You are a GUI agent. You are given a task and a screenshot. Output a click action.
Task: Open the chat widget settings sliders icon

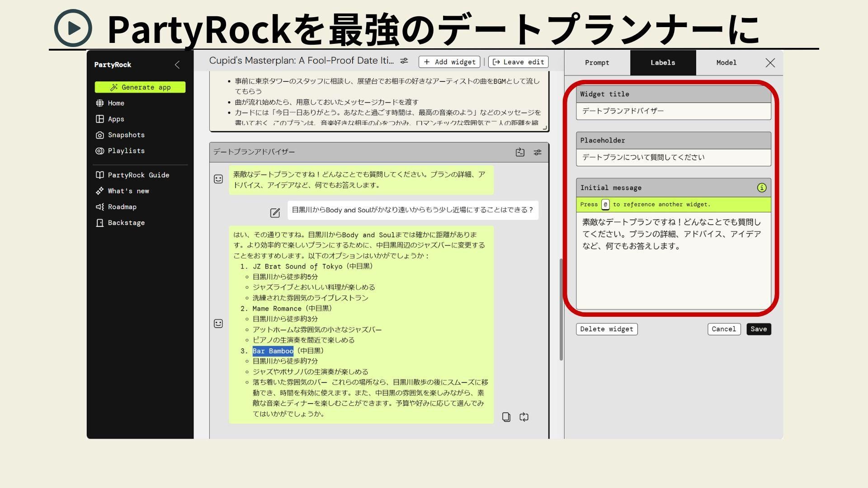tap(538, 152)
